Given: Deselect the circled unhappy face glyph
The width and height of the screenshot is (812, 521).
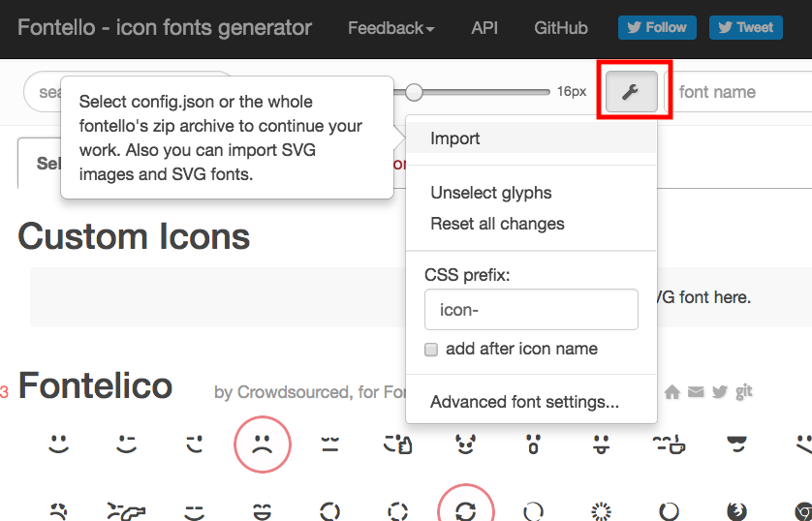Looking at the screenshot, I should 263,444.
